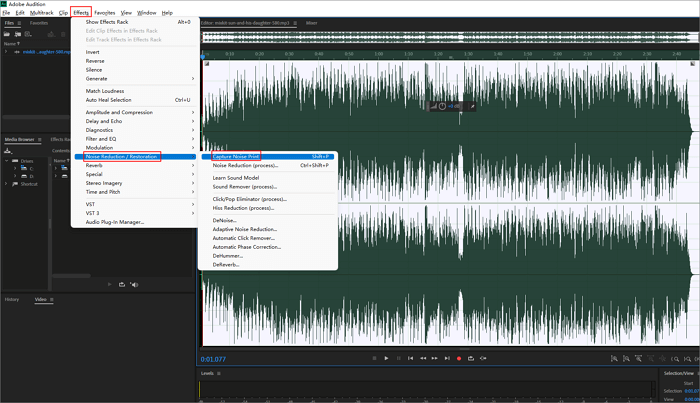700x403 pixels.
Task: Click the Files panel trash icon
Action: tap(63, 34)
